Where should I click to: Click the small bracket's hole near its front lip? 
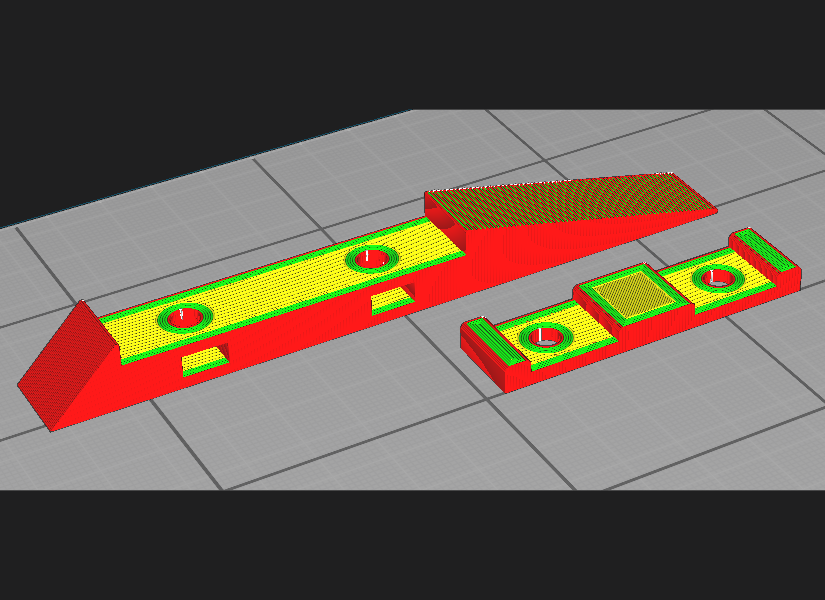pos(545,337)
